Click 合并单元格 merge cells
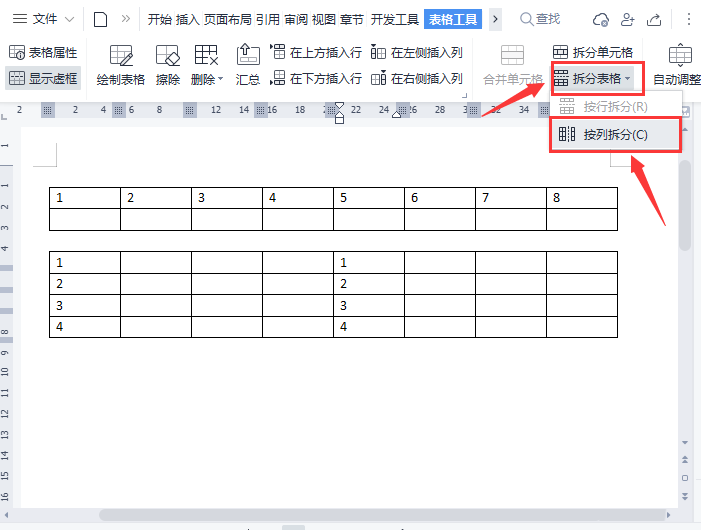 [x=512, y=65]
